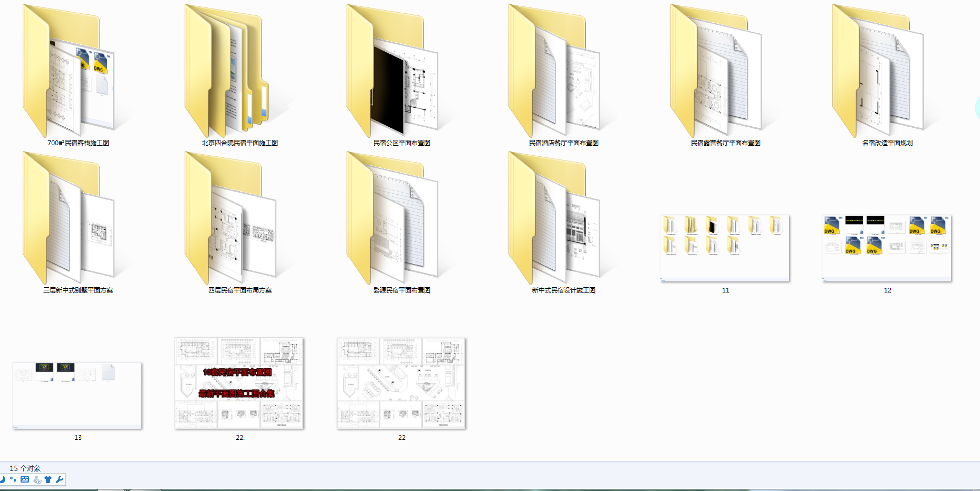Screen dimensions: 980x491
Task: Select the image thumbnail named 11
Action: [725, 248]
